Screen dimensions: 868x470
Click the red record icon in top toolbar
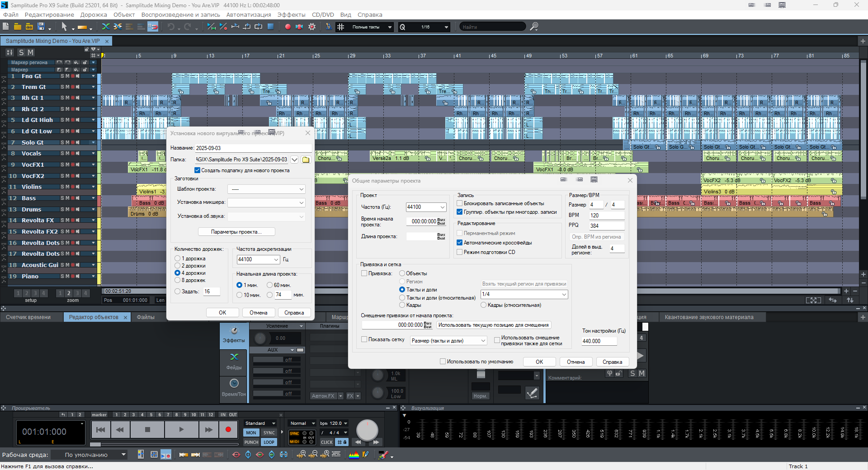click(x=288, y=27)
